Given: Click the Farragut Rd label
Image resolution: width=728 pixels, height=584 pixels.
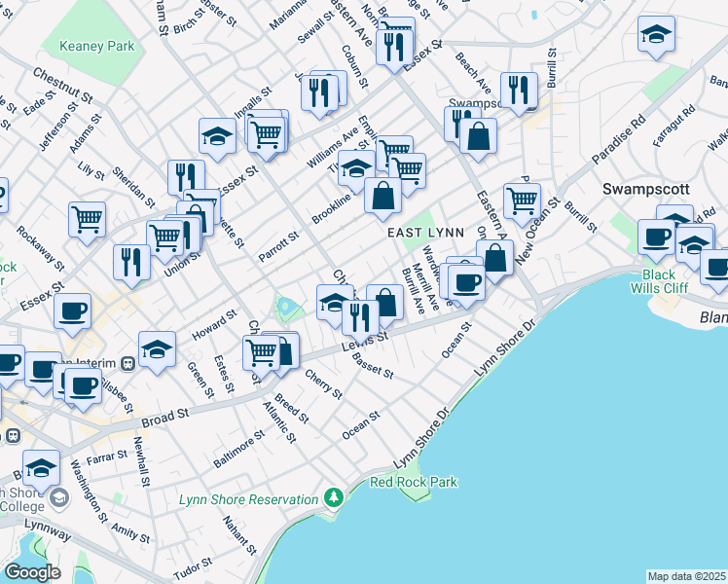Looking at the screenshot, I should tap(673, 126).
